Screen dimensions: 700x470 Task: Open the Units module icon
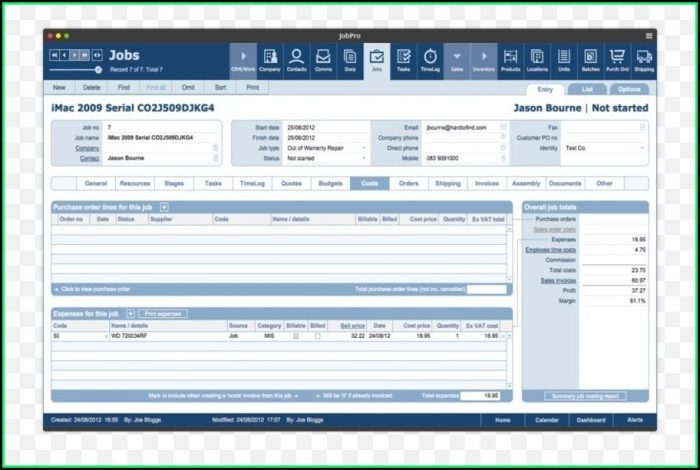(564, 61)
